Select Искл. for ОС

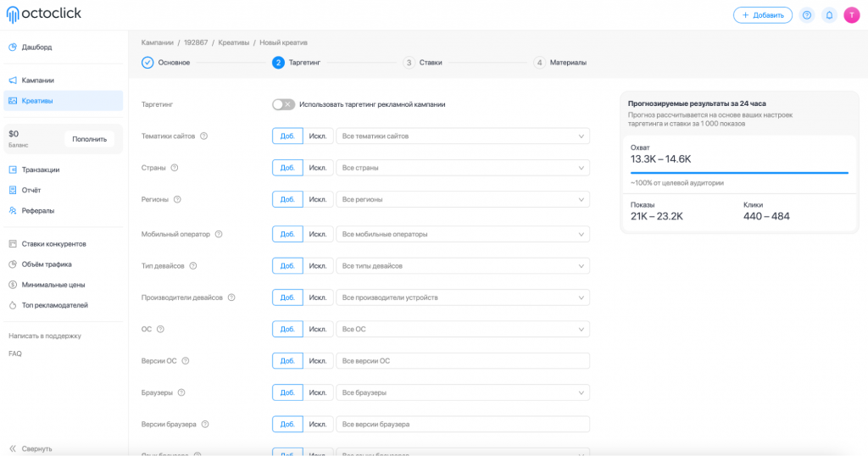[318, 329]
